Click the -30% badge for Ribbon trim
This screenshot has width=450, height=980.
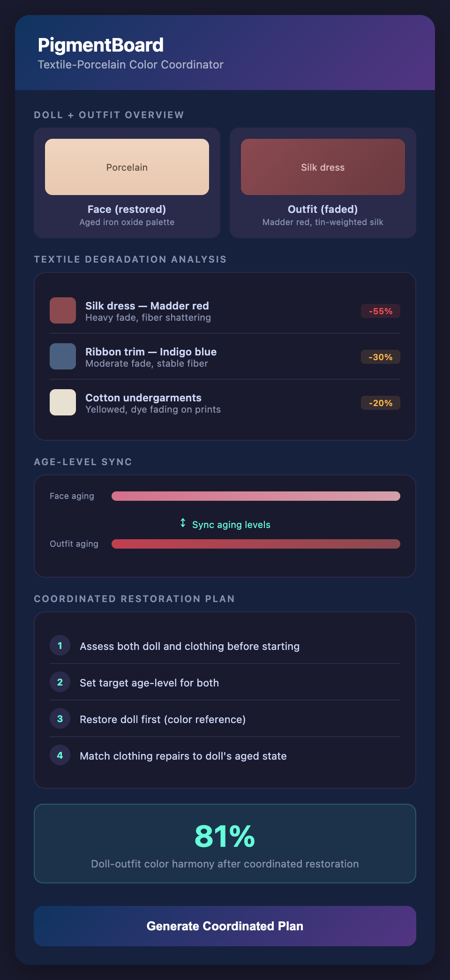point(380,356)
